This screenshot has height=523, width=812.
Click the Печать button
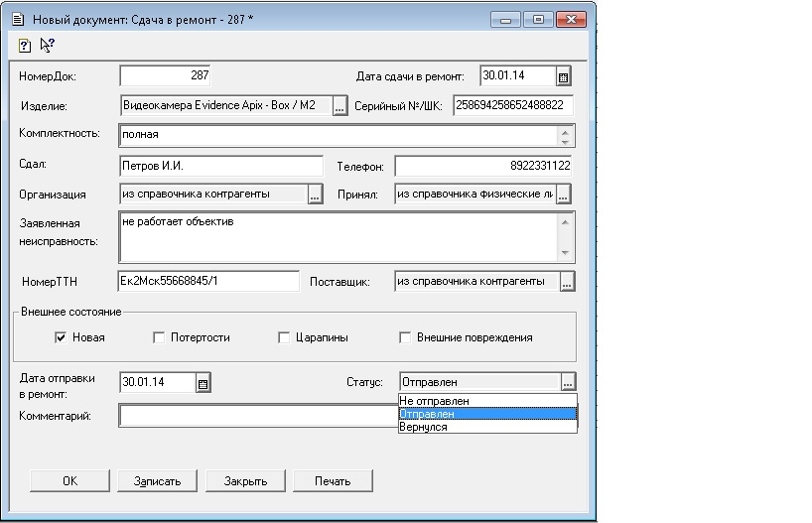pos(333,481)
